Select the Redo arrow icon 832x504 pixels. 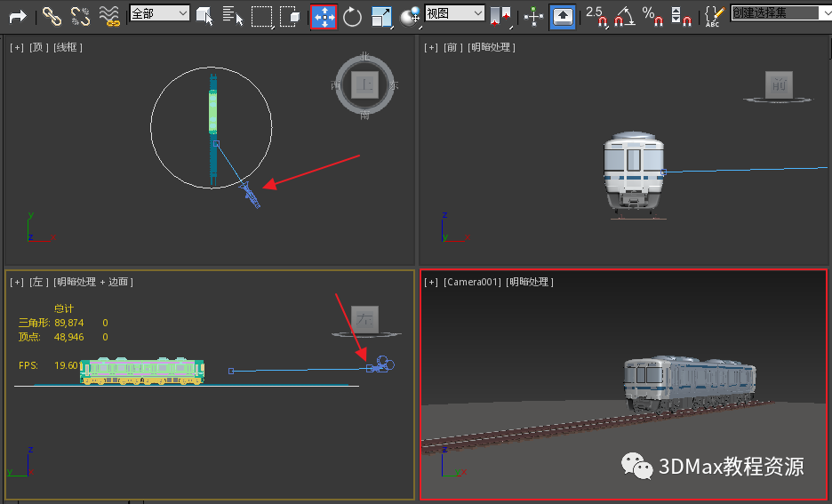[x=18, y=17]
